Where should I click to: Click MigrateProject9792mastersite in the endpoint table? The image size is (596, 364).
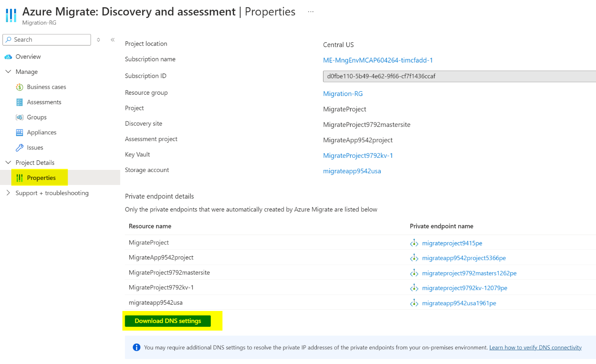click(169, 273)
